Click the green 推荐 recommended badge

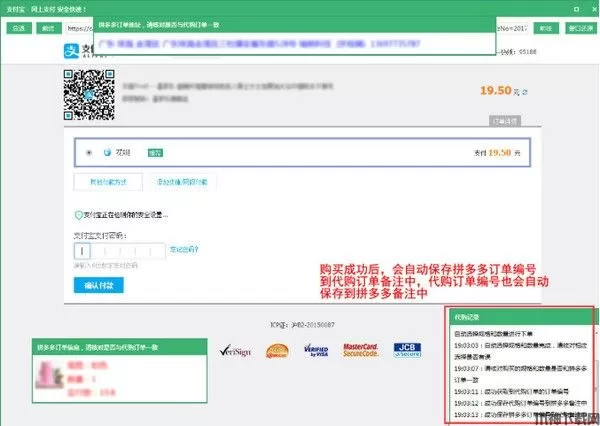pos(155,153)
